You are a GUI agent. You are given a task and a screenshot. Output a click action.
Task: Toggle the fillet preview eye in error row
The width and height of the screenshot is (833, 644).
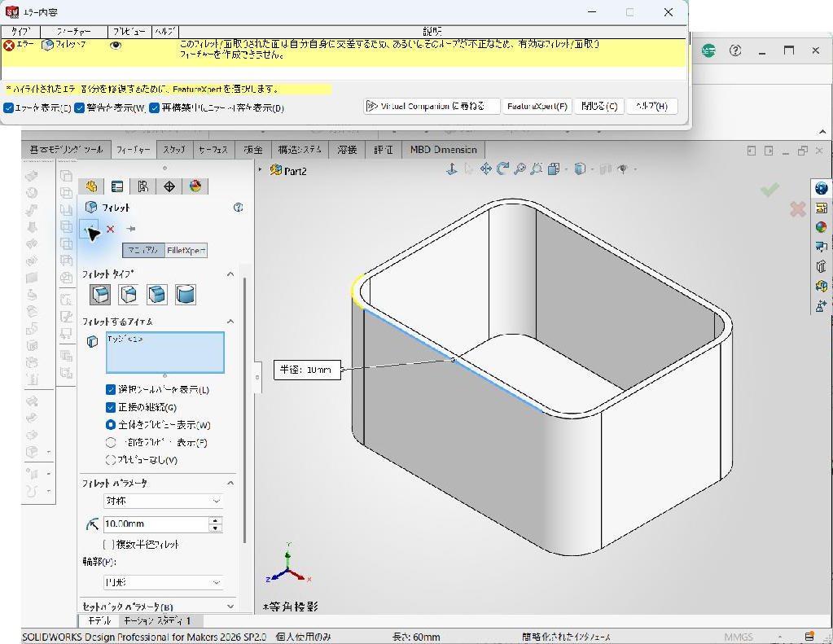pos(116,46)
